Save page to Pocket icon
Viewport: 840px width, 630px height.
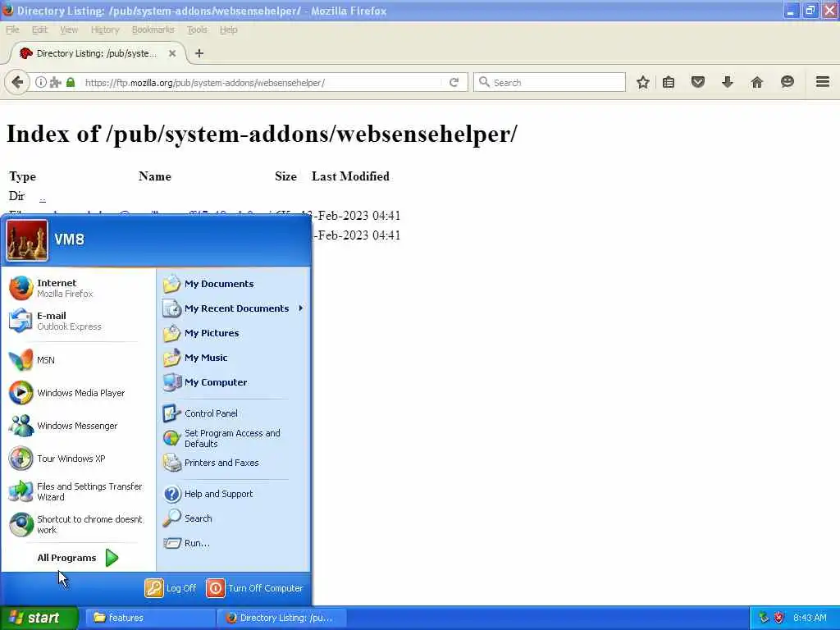(x=697, y=83)
